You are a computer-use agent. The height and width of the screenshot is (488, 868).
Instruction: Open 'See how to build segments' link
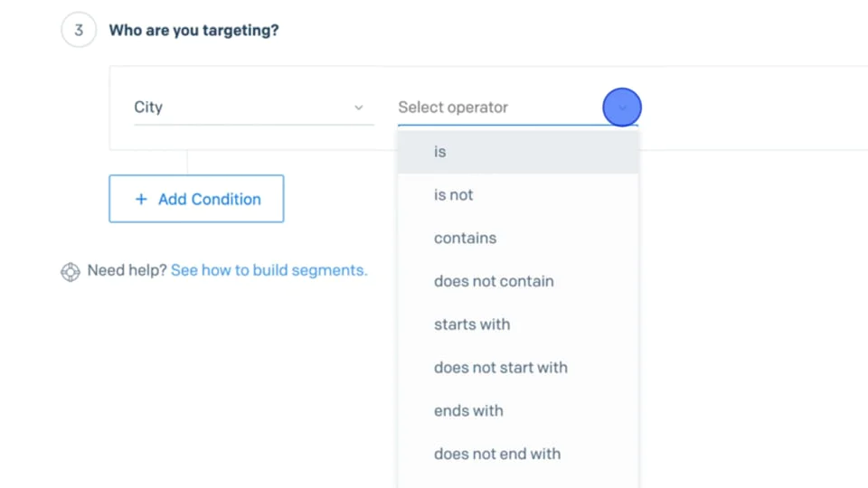click(269, 270)
